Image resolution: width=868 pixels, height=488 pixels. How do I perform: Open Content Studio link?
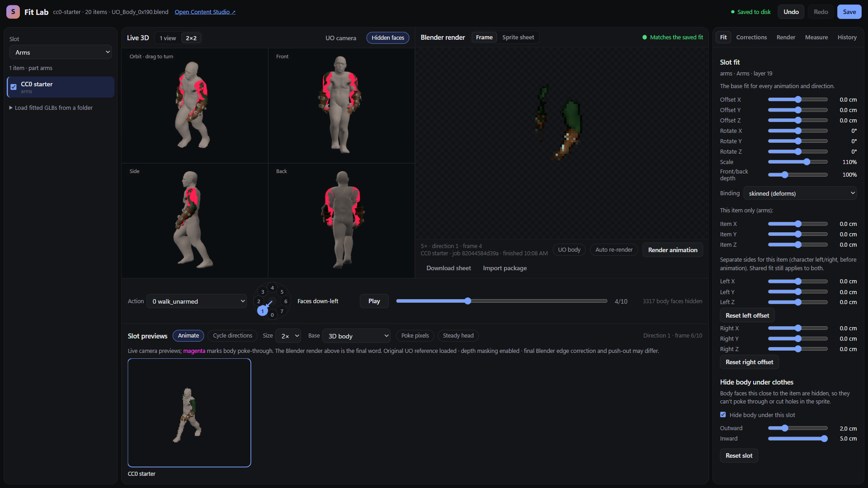205,12
